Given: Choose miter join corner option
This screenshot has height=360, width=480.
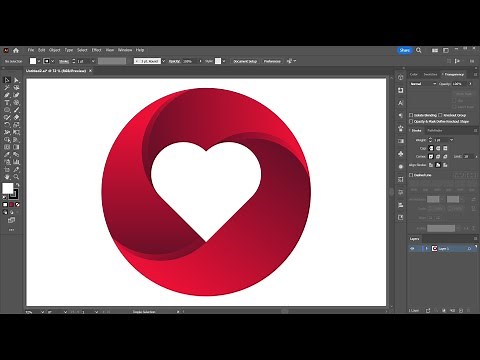Looking at the screenshot, I should 431,157.
